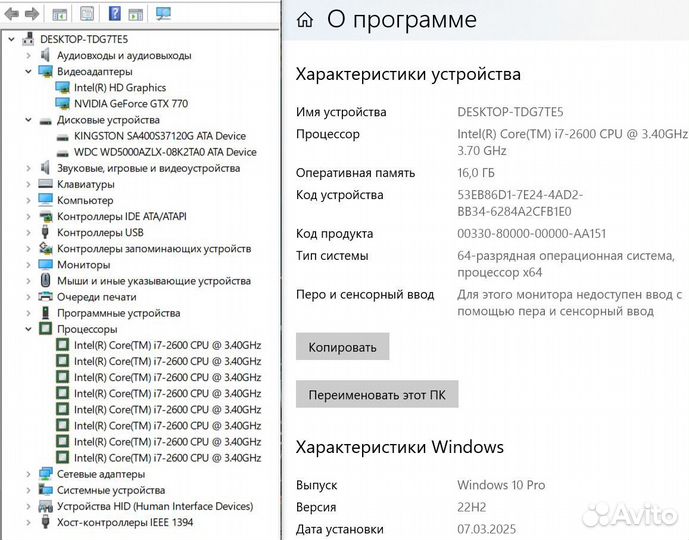Click the USB plug icon of 'Контроллеры USB'

point(45,232)
